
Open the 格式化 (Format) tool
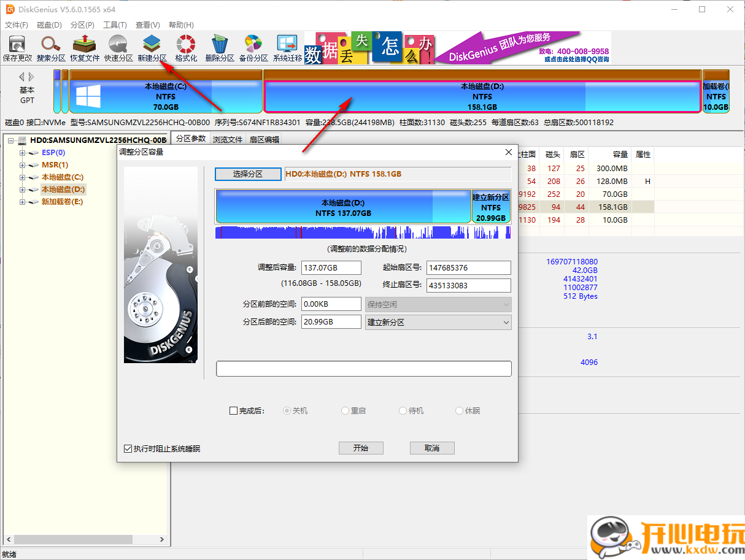[185, 47]
